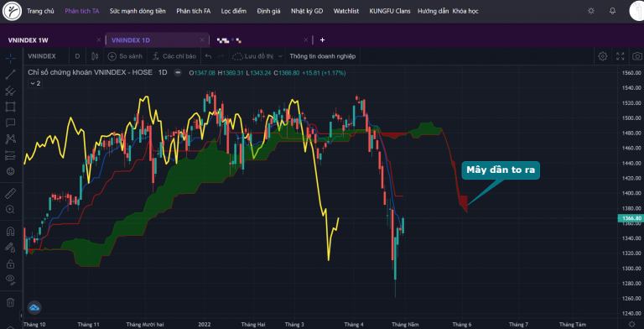
Task: Open chart settings gear icon
Action: 603,56
